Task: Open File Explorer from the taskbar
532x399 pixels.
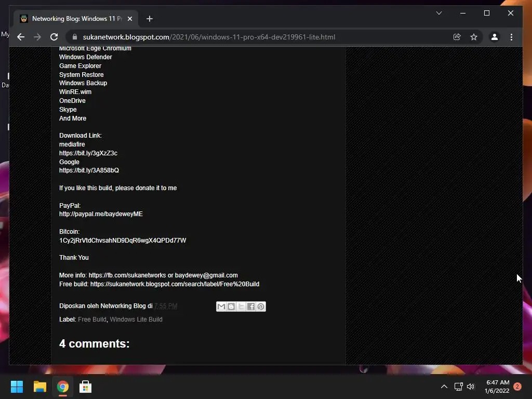Action: [39, 387]
